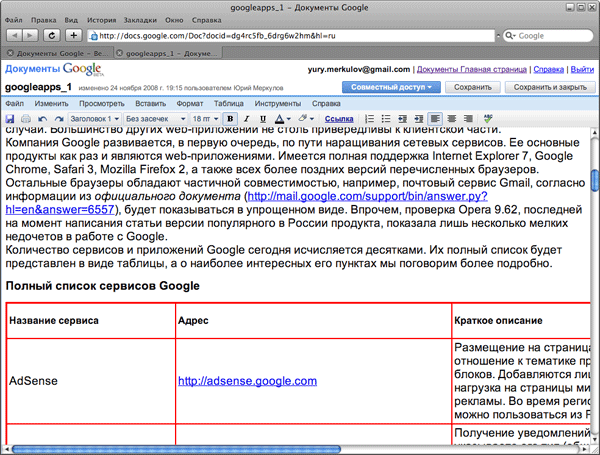The height and width of the screenshot is (455, 600).
Task: Open the highlight color picker
Action: (306, 119)
